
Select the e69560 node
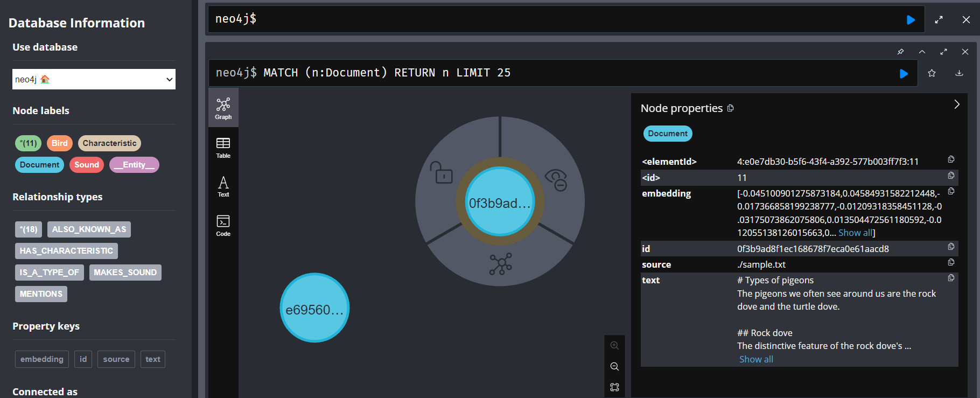314,308
